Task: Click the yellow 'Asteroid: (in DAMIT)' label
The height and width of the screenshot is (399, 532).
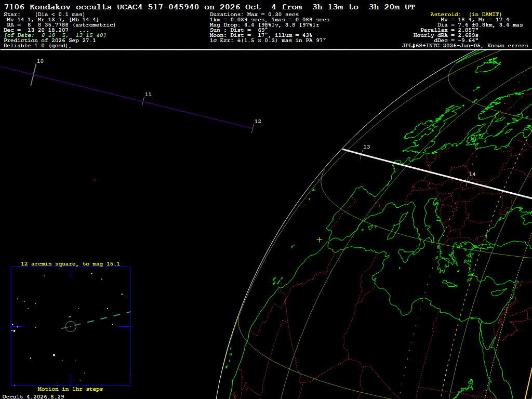Action: [x=466, y=15]
